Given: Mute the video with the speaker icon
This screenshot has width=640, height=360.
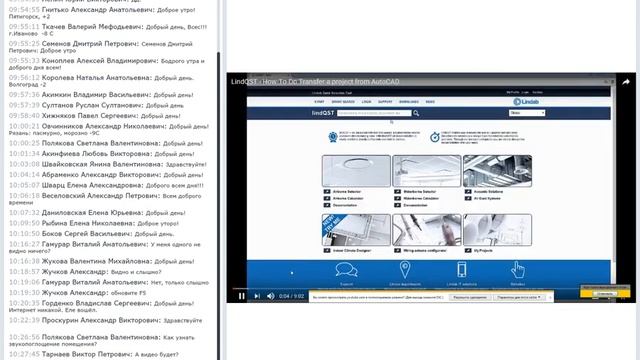Looking at the screenshot, I should 271,296.
